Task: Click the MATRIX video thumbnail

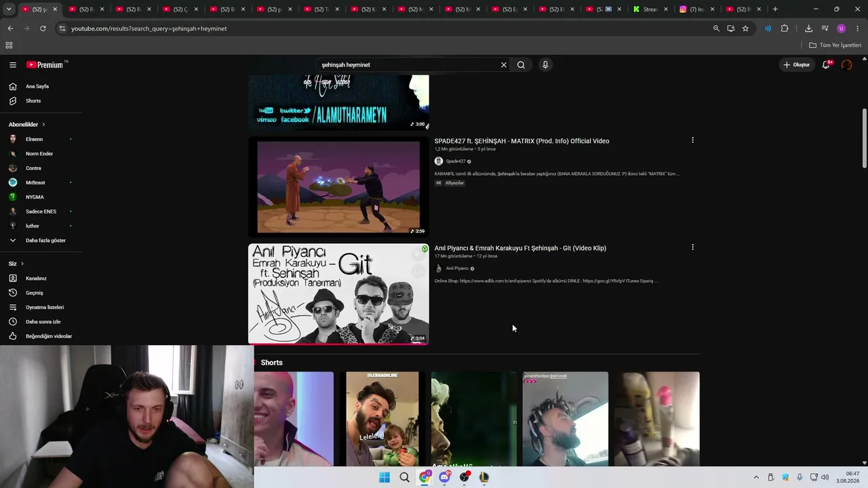Action: coord(338,186)
